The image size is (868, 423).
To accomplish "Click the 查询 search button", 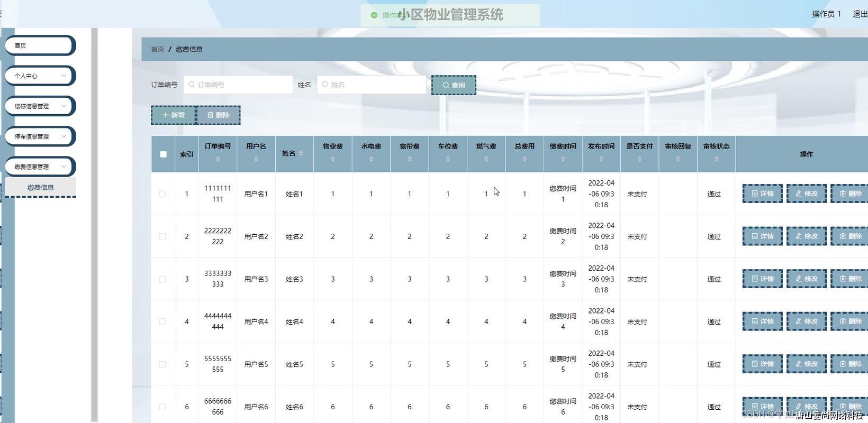I will pyautogui.click(x=454, y=85).
